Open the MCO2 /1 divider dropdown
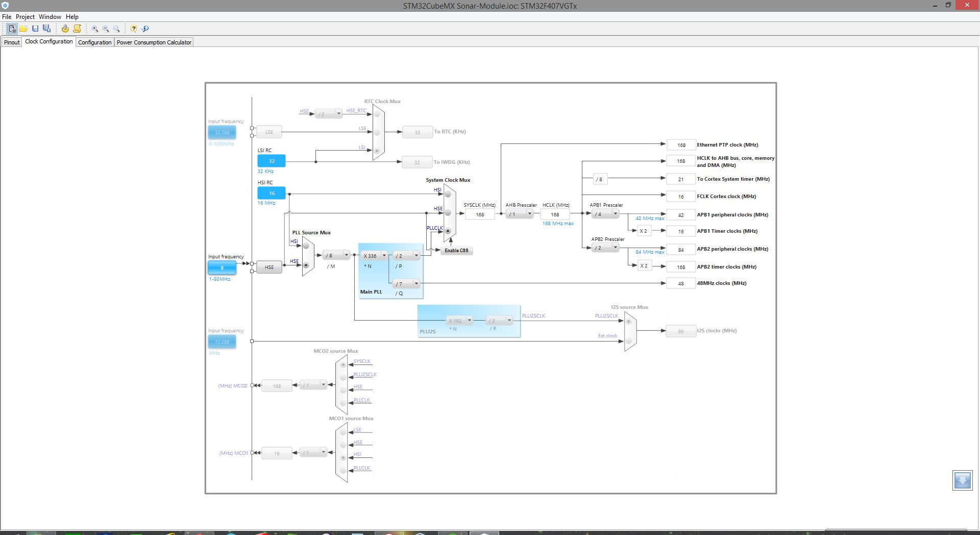The image size is (980, 535). point(313,385)
